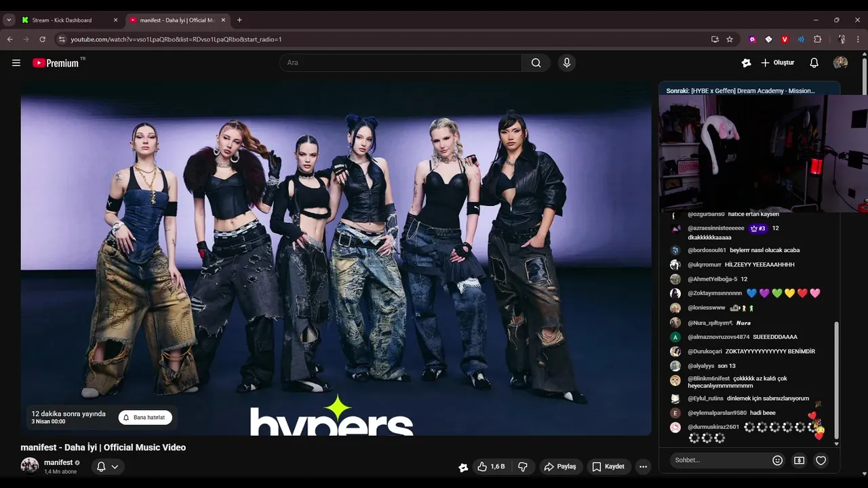Start voice search with microphone icon

point(567,63)
